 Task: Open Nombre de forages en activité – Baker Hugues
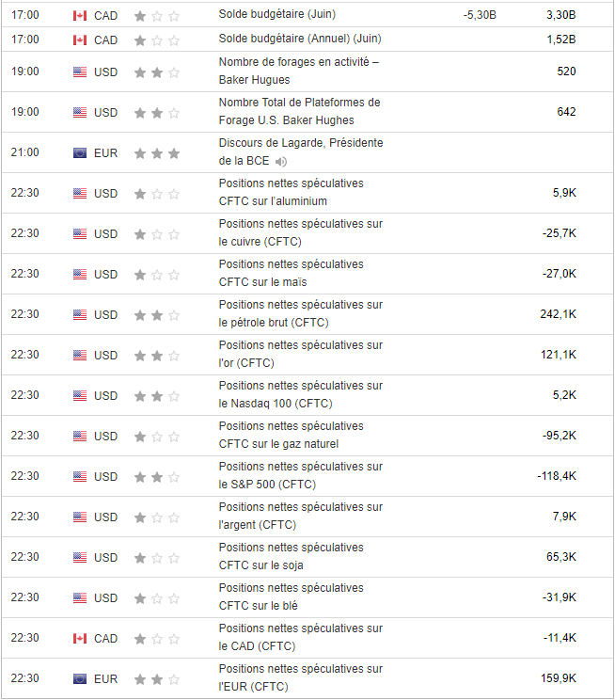299,71
